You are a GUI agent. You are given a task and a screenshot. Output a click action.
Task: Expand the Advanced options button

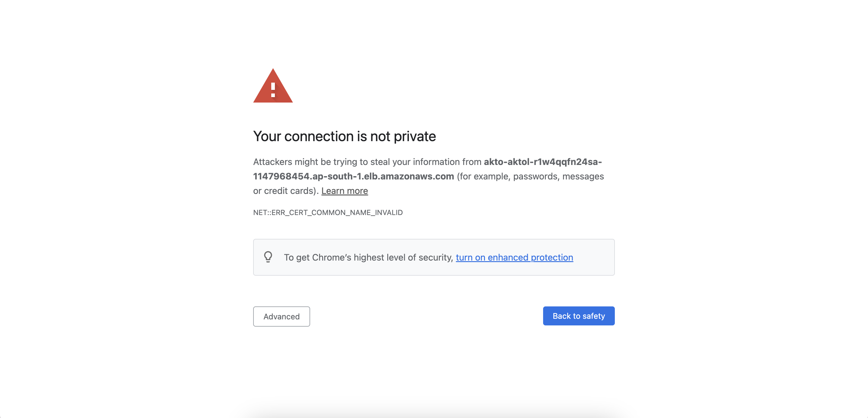point(281,316)
